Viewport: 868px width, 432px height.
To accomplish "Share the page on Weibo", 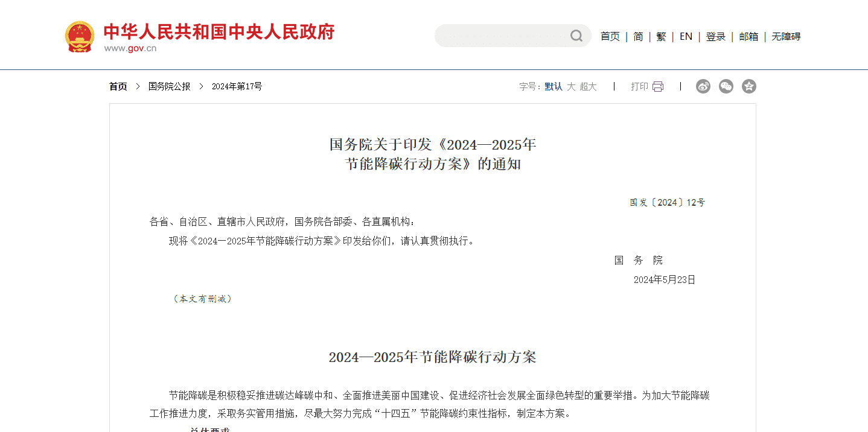I will coord(703,87).
